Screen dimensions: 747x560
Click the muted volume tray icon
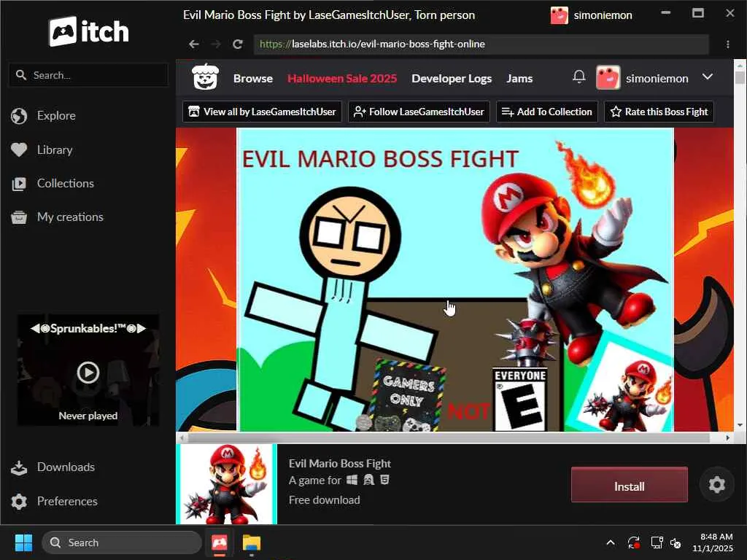point(676,542)
